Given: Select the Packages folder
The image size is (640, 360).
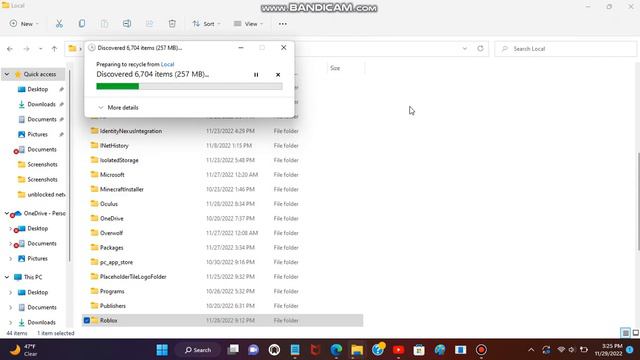Looking at the screenshot, I should pos(111,248).
